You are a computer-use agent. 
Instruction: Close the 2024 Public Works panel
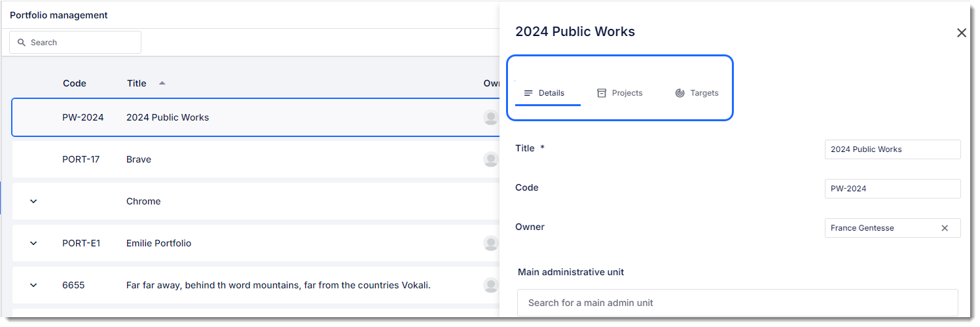tap(961, 33)
